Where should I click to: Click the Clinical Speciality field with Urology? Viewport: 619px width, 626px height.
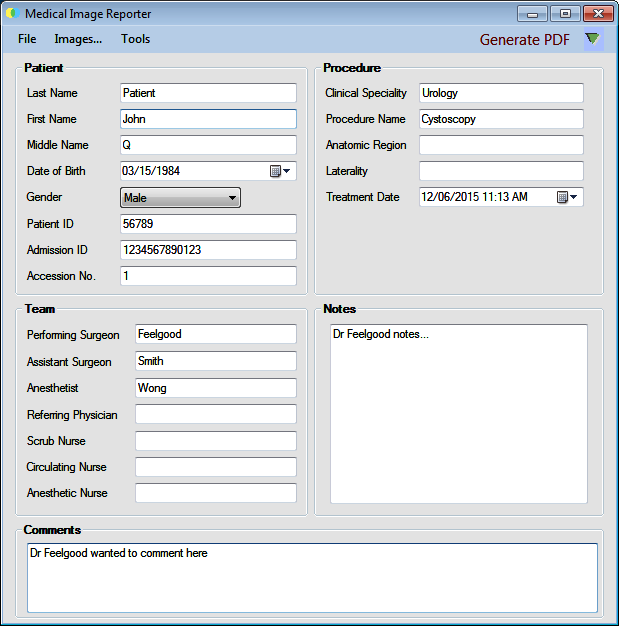click(501, 93)
